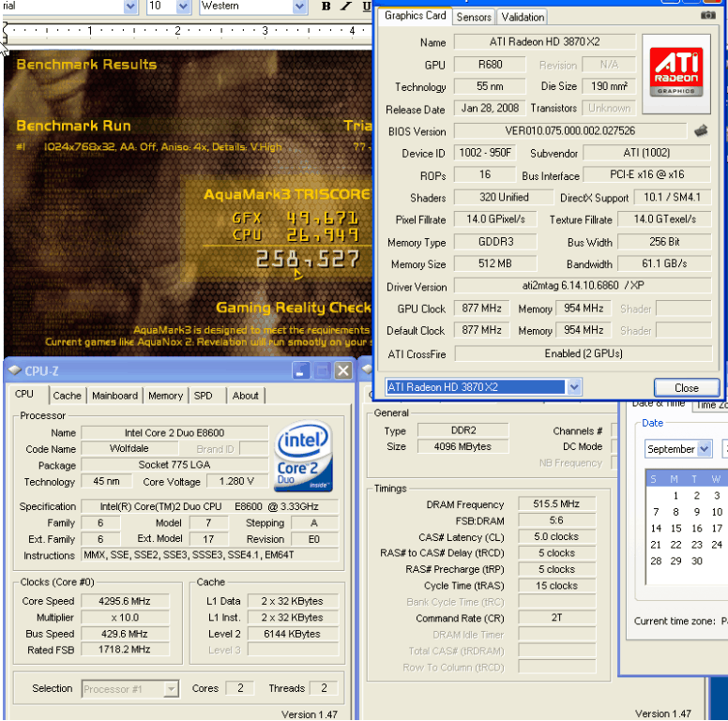Click the ATI Radeon logo in GPU-Z

click(x=676, y=73)
